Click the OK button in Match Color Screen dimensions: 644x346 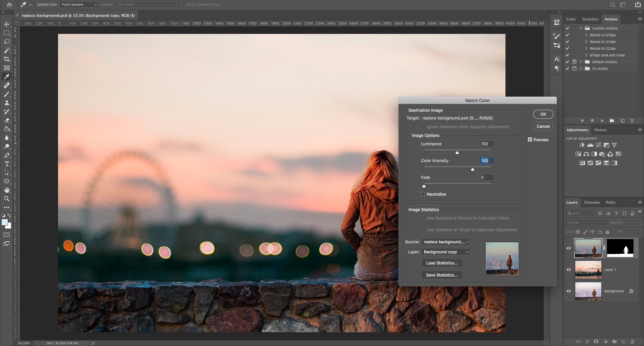(x=543, y=114)
